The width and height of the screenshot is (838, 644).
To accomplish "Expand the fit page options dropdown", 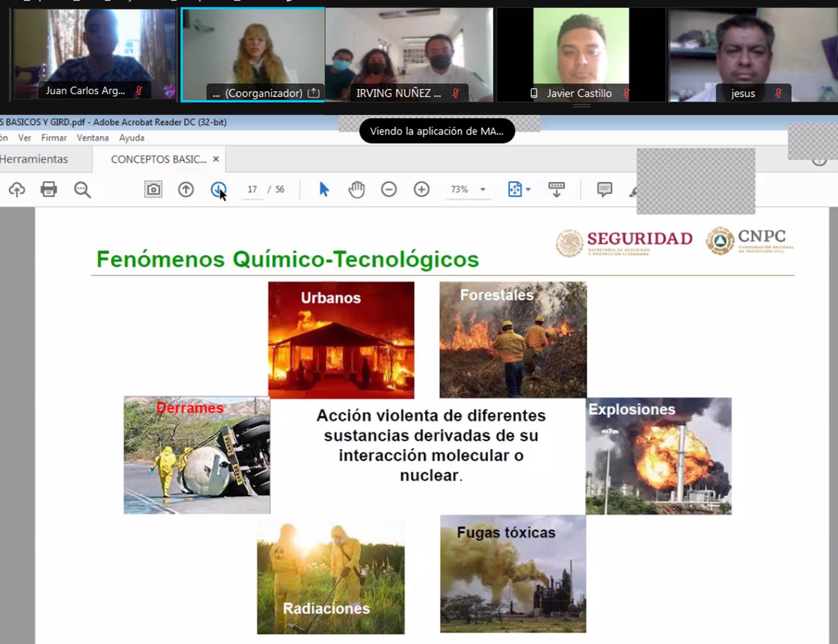I will coord(528,190).
